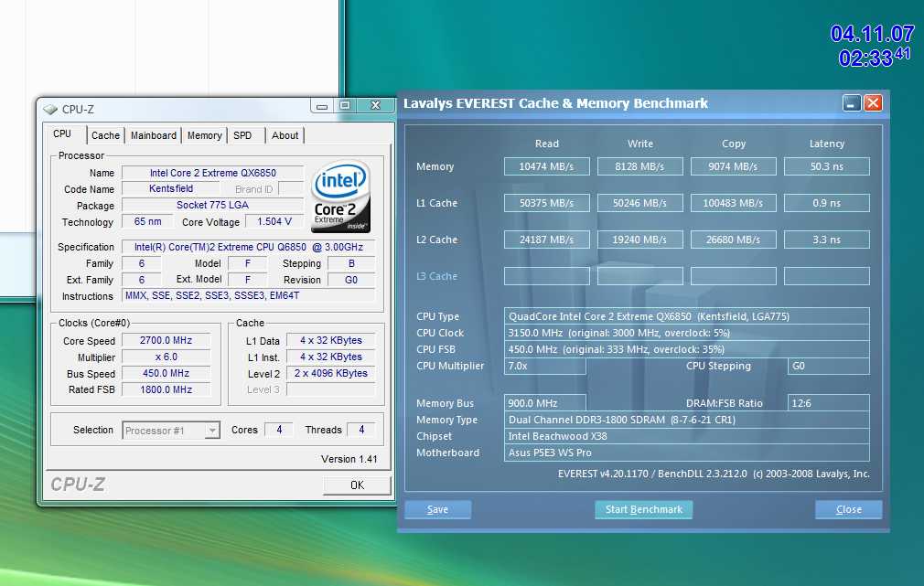Click the Technology 65 nm value

pyautogui.click(x=147, y=222)
